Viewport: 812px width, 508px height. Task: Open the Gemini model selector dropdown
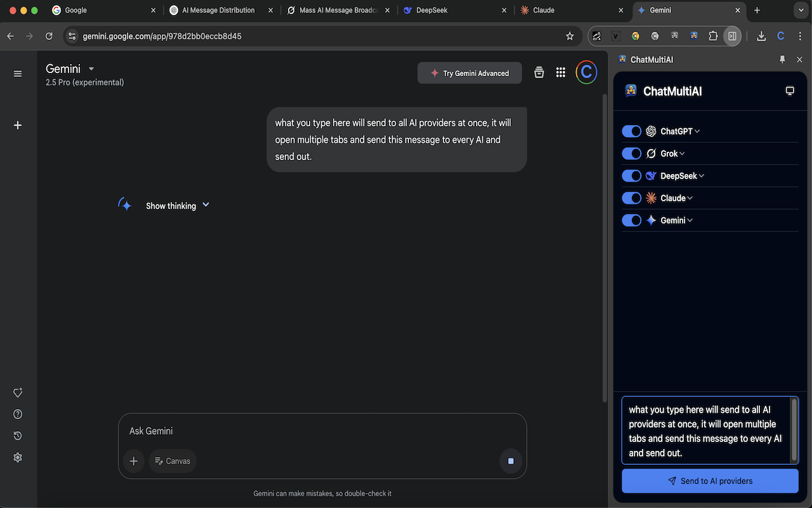click(70, 69)
